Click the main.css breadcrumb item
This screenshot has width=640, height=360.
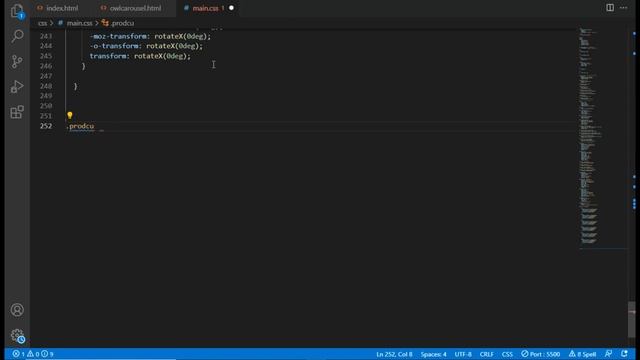pos(80,23)
